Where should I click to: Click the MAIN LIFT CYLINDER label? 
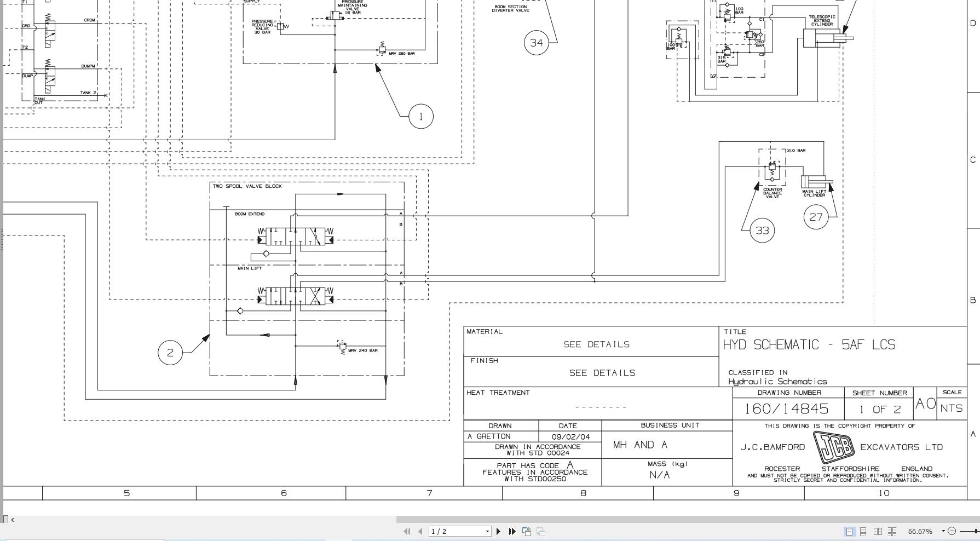(x=814, y=193)
